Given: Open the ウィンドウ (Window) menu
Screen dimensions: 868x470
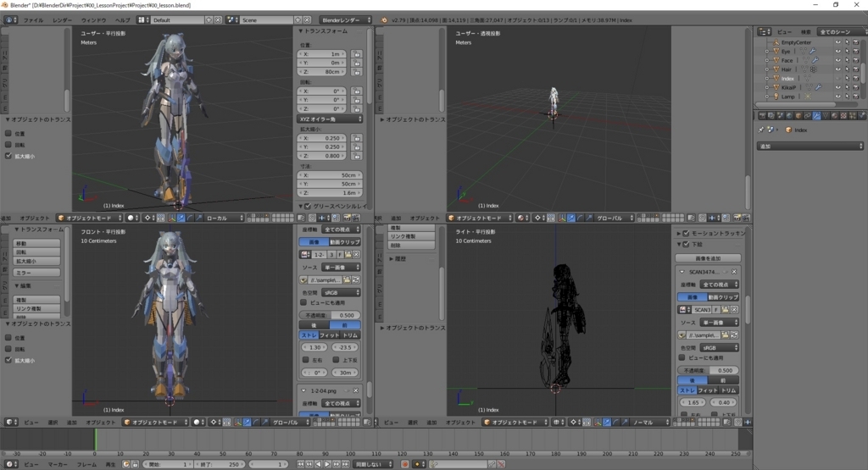Looking at the screenshot, I should pyautogui.click(x=93, y=20).
